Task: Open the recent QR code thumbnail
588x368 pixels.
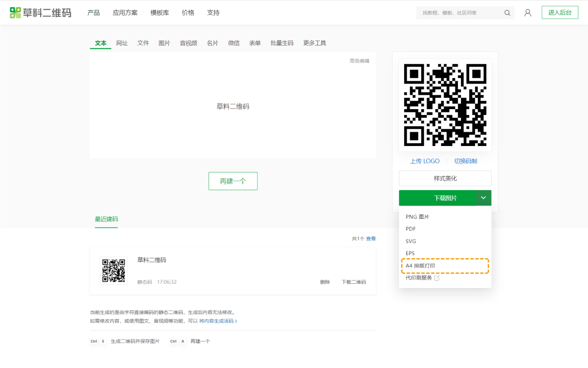Action: (x=114, y=270)
